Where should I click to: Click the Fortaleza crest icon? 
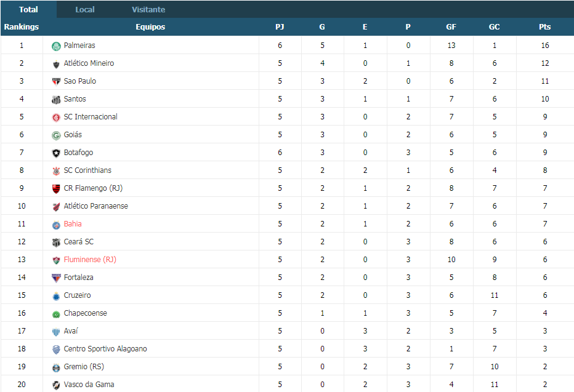[x=56, y=278]
